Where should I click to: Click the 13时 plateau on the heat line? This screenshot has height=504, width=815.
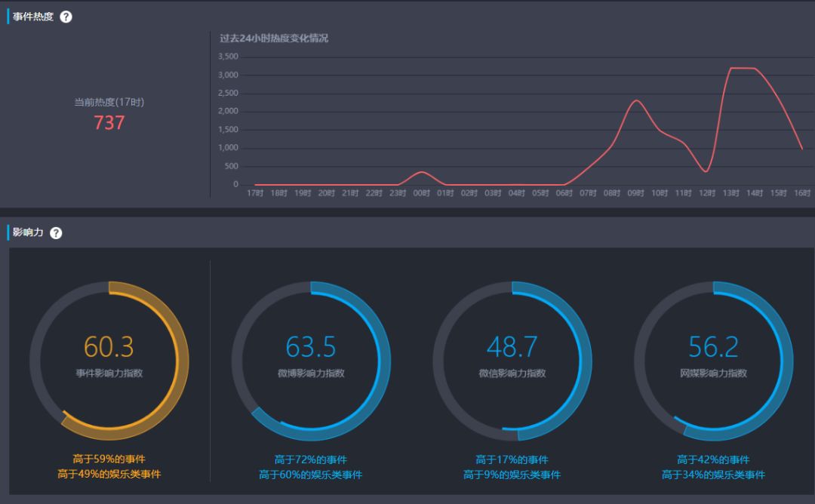(743, 68)
